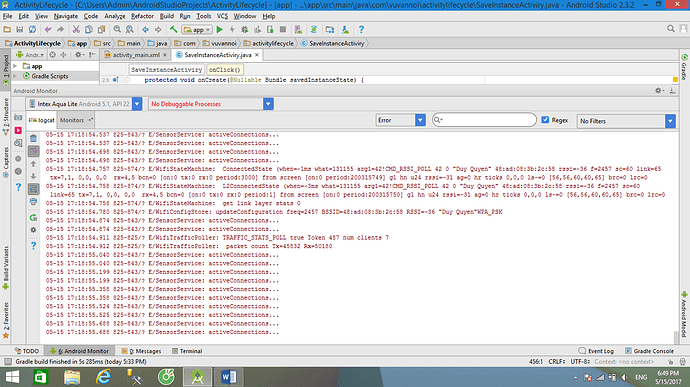The height and width of the screenshot is (387, 690).
Task: Click the Debug app bug icon
Action: [245, 29]
